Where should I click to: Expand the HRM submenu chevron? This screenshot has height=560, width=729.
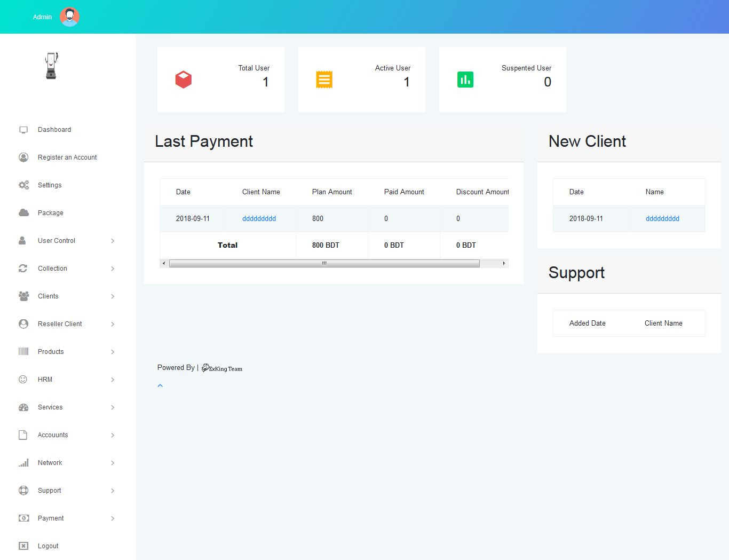[113, 380]
